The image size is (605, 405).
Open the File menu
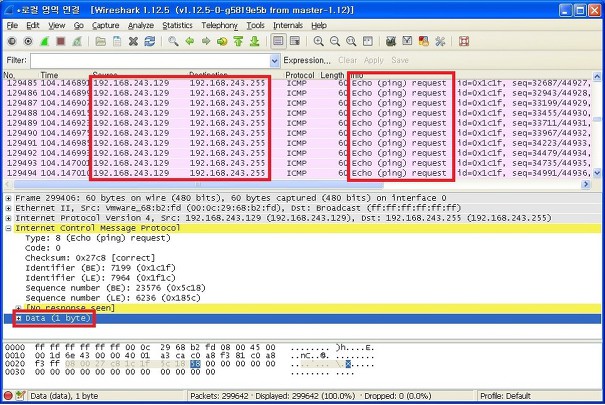pyautogui.click(x=12, y=25)
